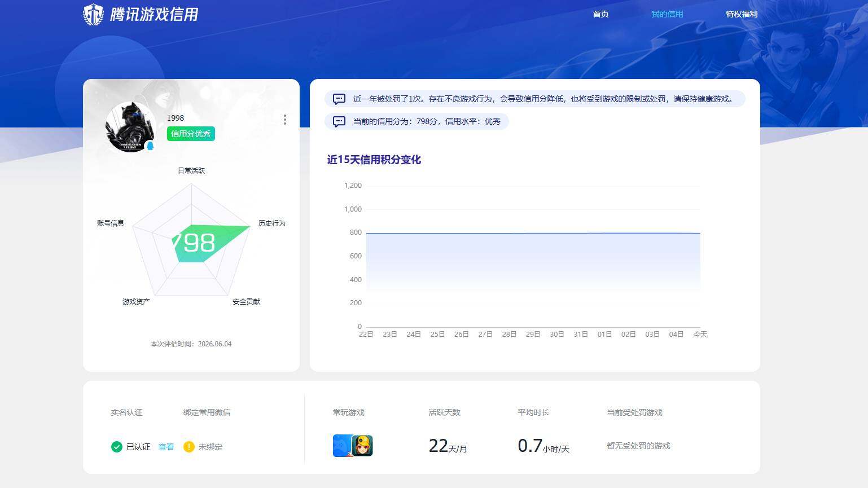Select 安全贡献 radar axis label
Viewport: 868px width, 488px height.
(x=246, y=301)
